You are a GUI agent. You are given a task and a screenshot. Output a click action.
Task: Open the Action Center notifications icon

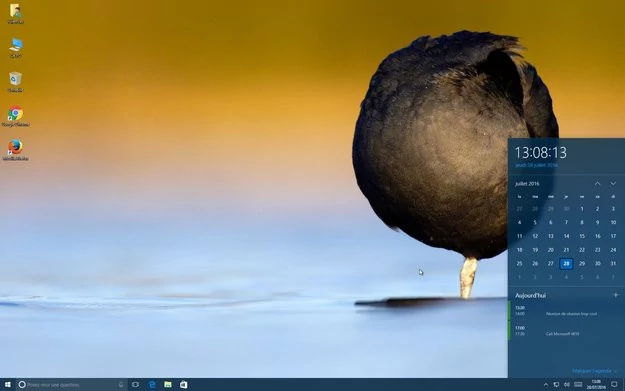pos(614,385)
